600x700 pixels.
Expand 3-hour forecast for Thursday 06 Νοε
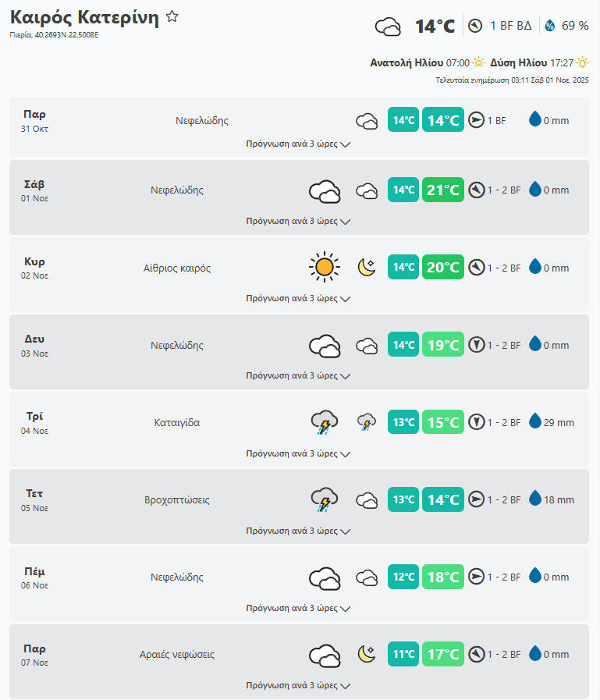(298, 608)
